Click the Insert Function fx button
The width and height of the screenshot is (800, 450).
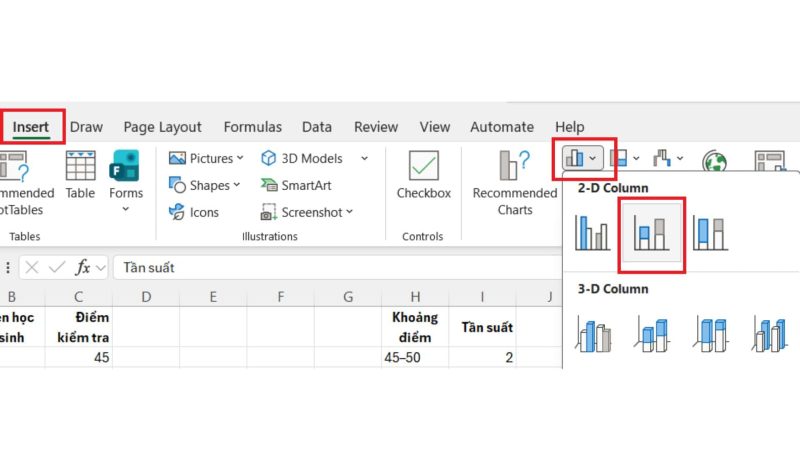(x=82, y=267)
